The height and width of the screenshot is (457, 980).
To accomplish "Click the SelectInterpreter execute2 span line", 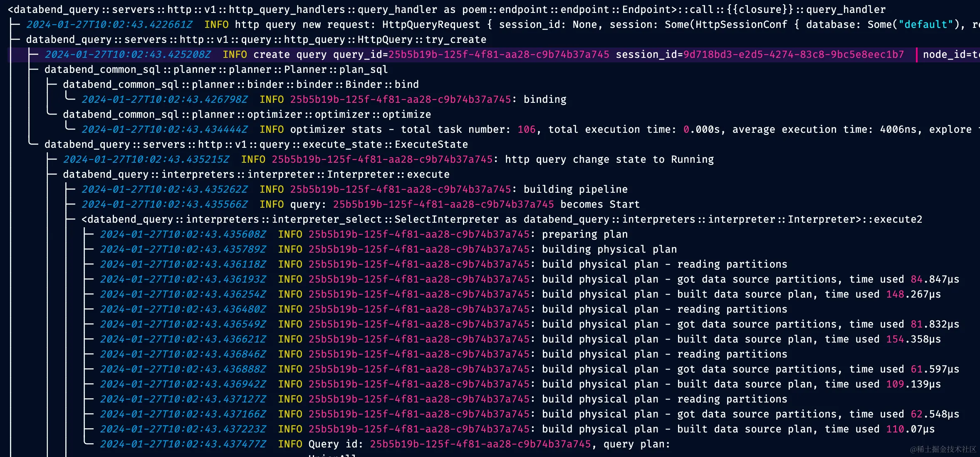I will pyautogui.click(x=501, y=219).
